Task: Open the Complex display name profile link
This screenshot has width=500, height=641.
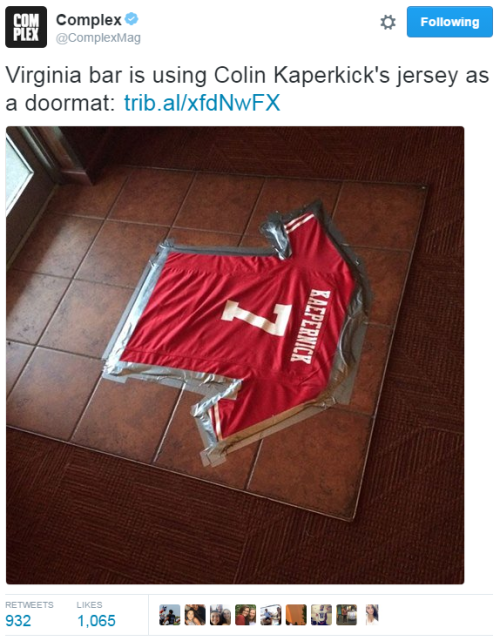Action: tap(89, 19)
